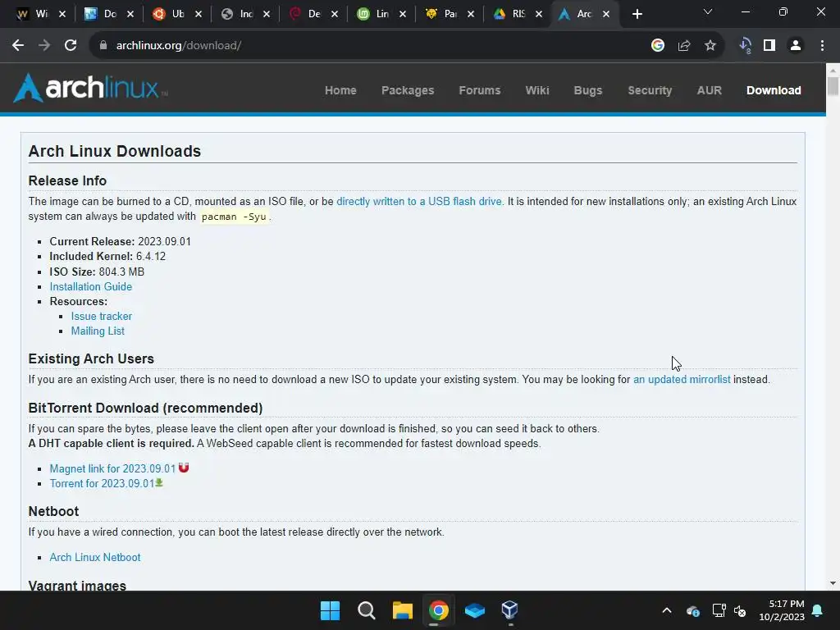Click the cloud sync tray icon
Screen dimensions: 840x630
(692, 610)
